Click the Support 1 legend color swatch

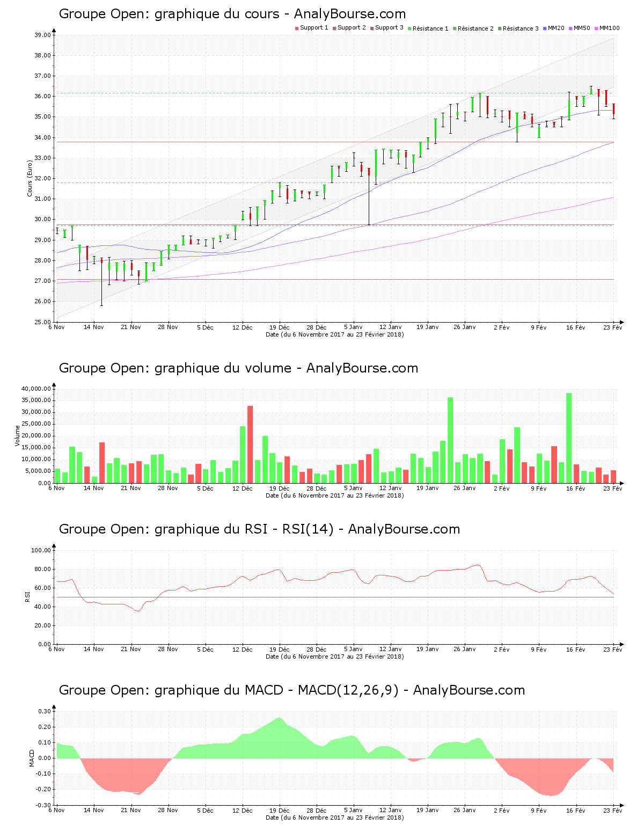coord(297,28)
